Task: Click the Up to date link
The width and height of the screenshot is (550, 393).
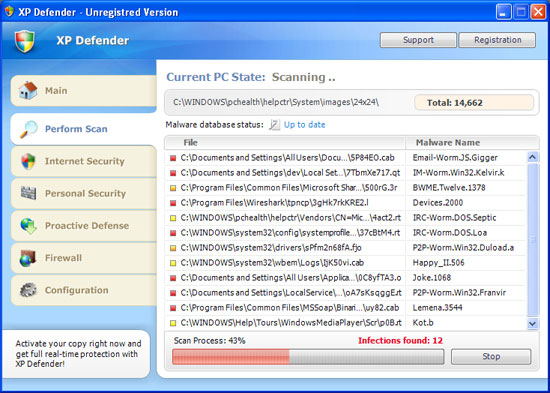Action: 304,125
